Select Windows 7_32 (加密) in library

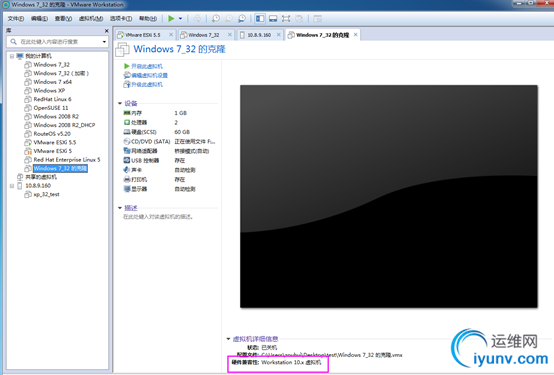(61, 73)
